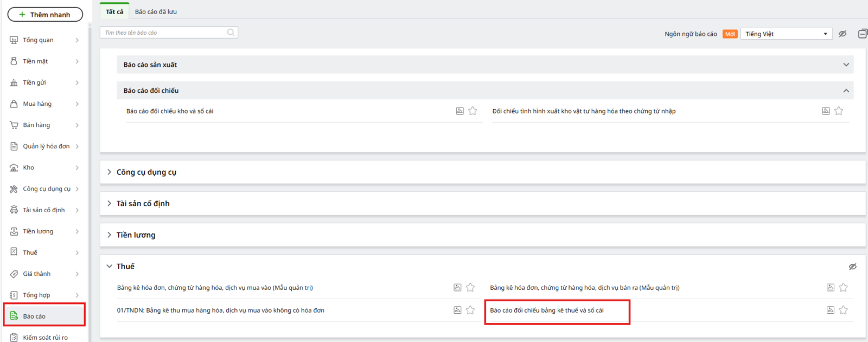The height and width of the screenshot is (342, 868).
Task: Collapse the 'Báo cáo đối chiếu' section
Action: pos(846,91)
